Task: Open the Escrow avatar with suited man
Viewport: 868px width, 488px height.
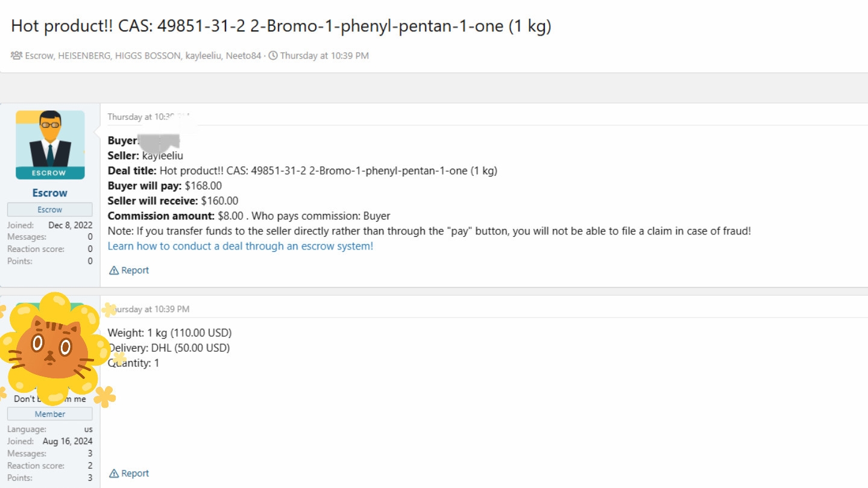Action: click(50, 145)
